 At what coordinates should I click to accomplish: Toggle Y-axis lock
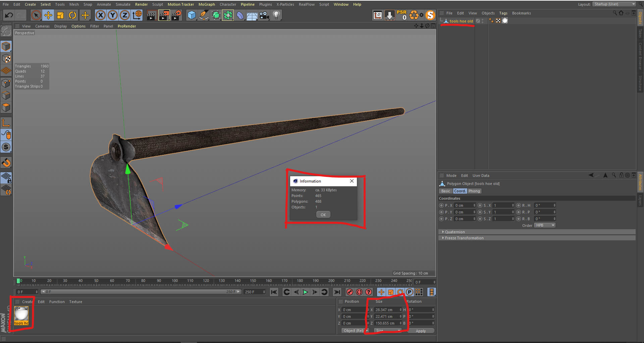113,15
